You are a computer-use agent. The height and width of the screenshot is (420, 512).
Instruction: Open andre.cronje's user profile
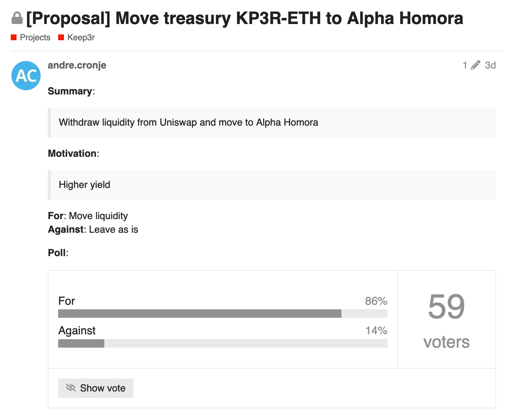(x=77, y=65)
